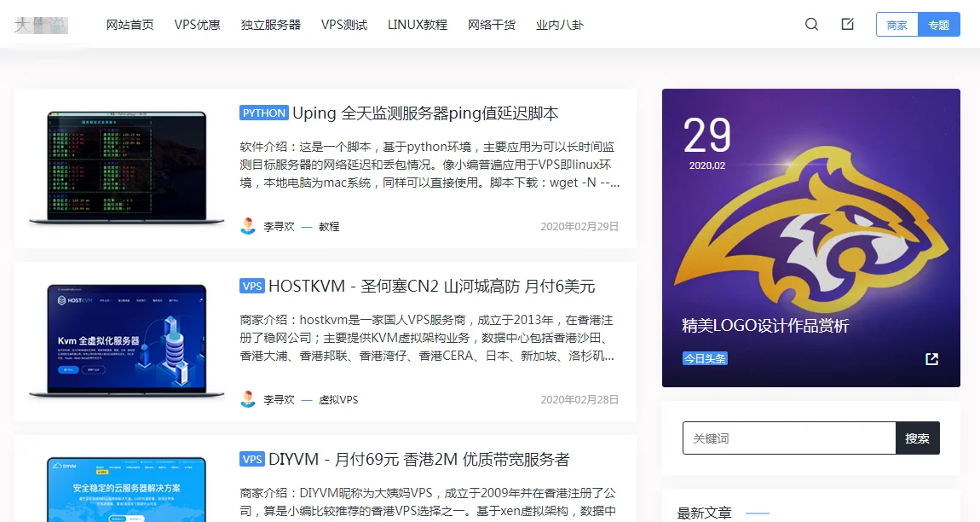Click author 李寻欢 on HOSTKVM post
This screenshot has height=522, width=980.
coord(279,400)
